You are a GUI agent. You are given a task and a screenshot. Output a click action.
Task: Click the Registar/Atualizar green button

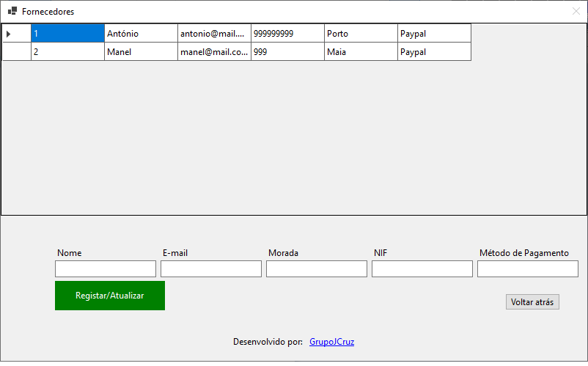(109, 296)
